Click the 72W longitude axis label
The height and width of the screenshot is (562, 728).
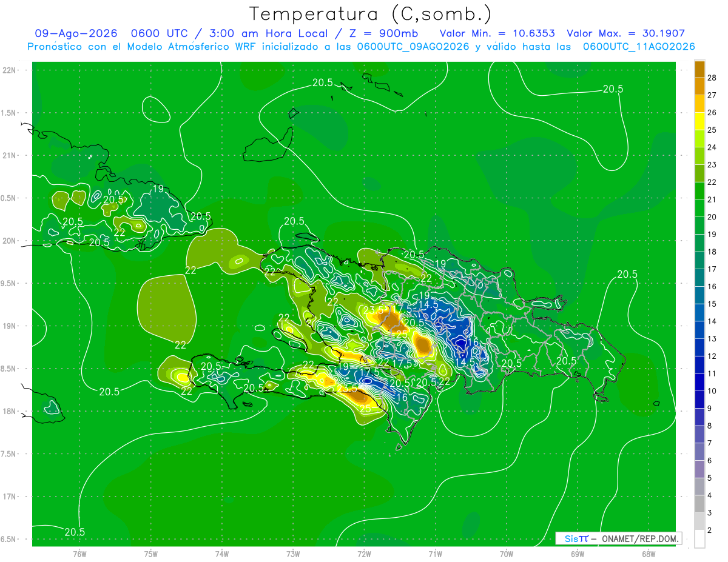click(364, 554)
